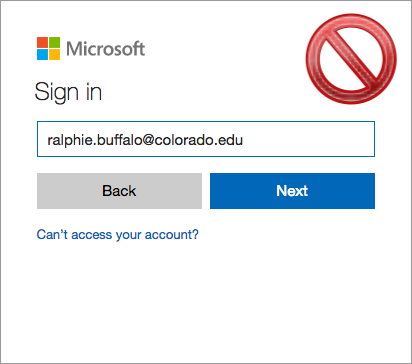Click the blue square of Microsoft logo
412x364 pixels.
pos(42,55)
